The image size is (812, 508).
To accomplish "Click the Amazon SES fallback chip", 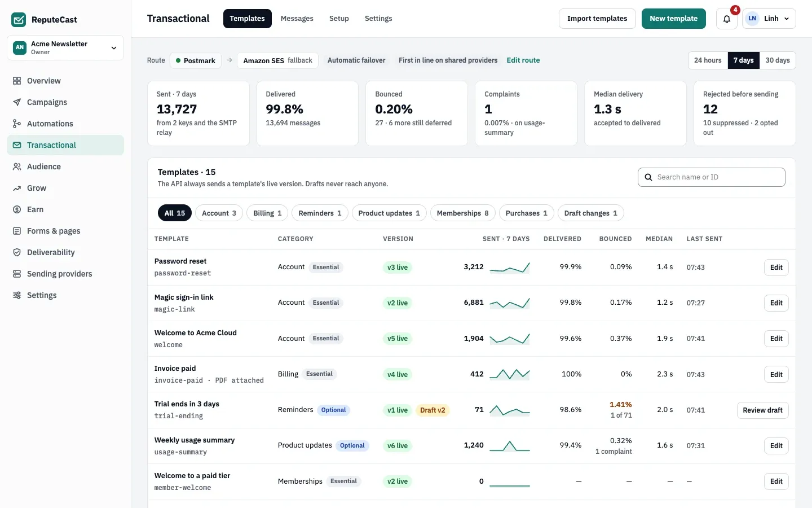I will [x=277, y=60].
